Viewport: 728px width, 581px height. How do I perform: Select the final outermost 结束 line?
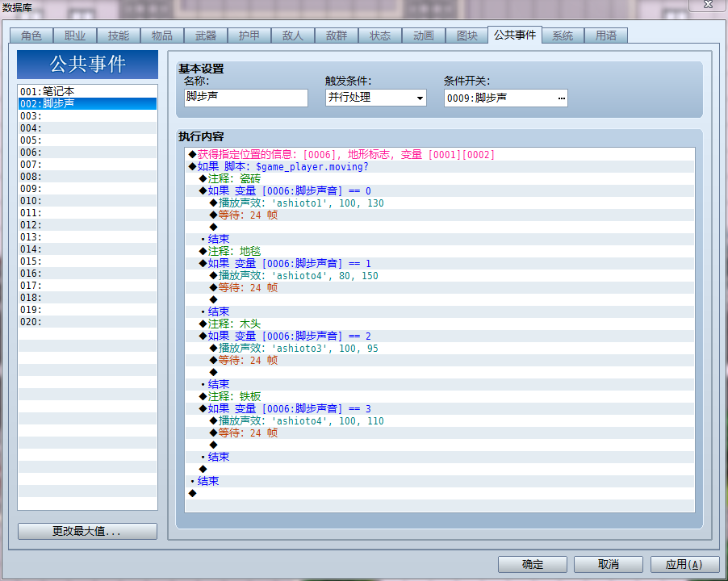coord(440,481)
